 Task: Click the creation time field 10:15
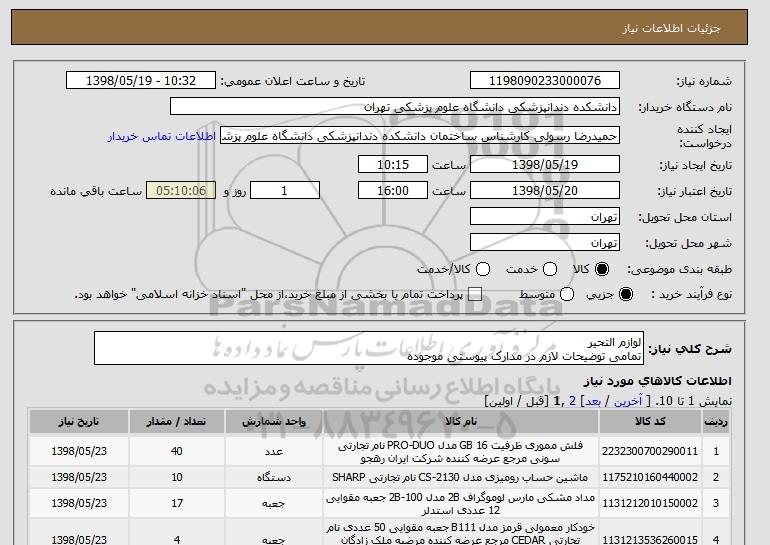[393, 164]
